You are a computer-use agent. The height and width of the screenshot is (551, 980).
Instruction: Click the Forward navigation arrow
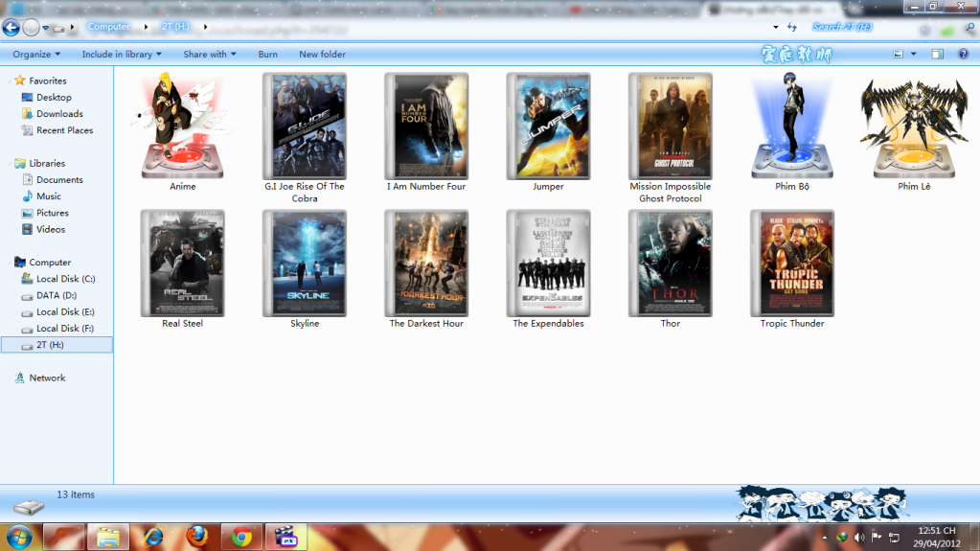pos(31,28)
